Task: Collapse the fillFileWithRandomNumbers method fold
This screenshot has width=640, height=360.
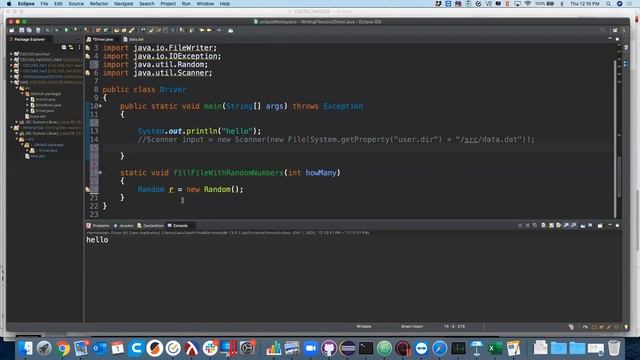Action: pyautogui.click(x=100, y=173)
